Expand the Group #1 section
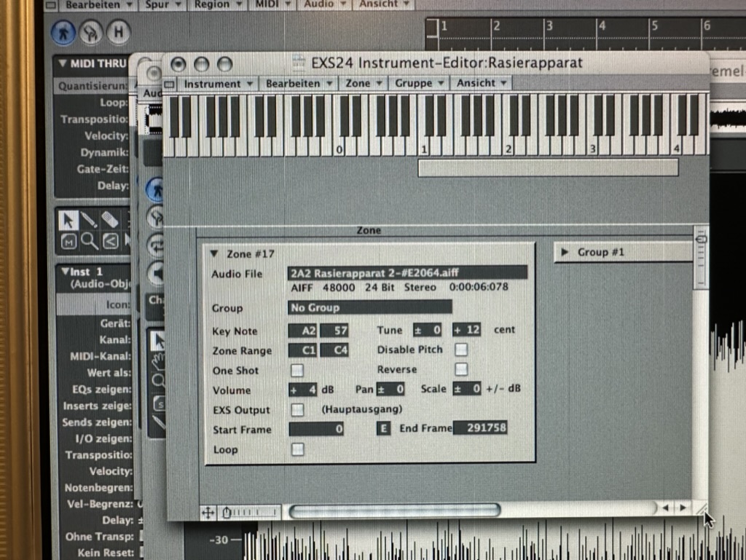The height and width of the screenshot is (560, 746). (x=565, y=253)
